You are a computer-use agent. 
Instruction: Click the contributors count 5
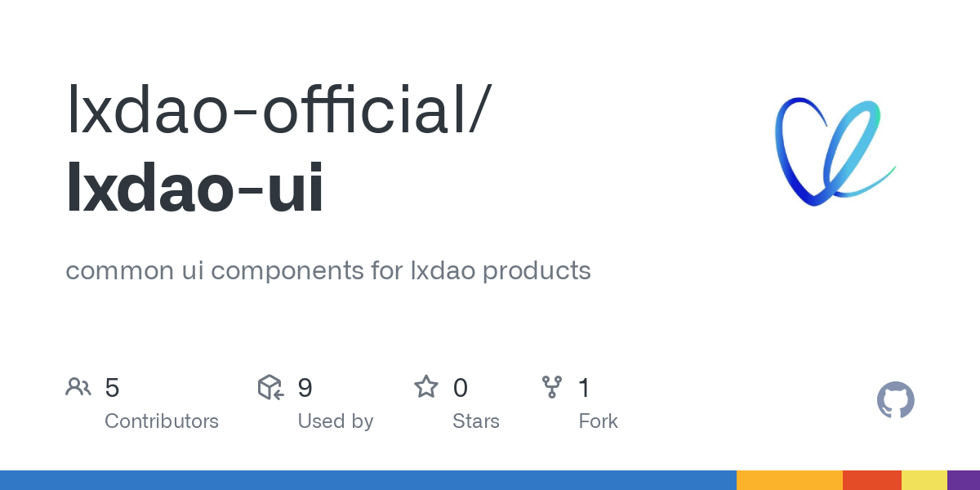click(112, 388)
